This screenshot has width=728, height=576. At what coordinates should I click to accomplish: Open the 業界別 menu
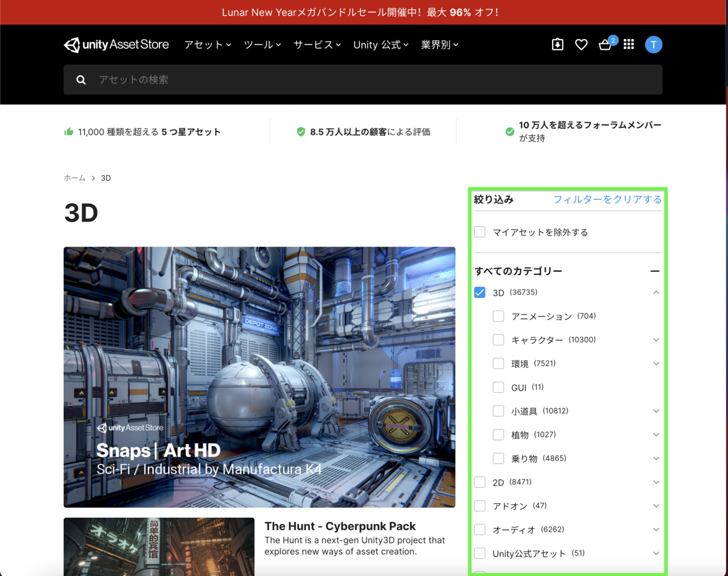[440, 45]
